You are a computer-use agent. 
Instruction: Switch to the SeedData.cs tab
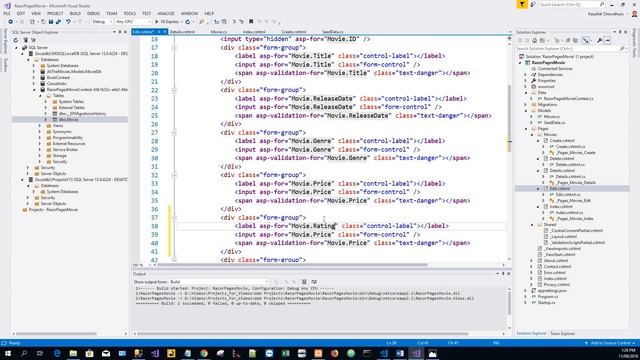pos(333,31)
